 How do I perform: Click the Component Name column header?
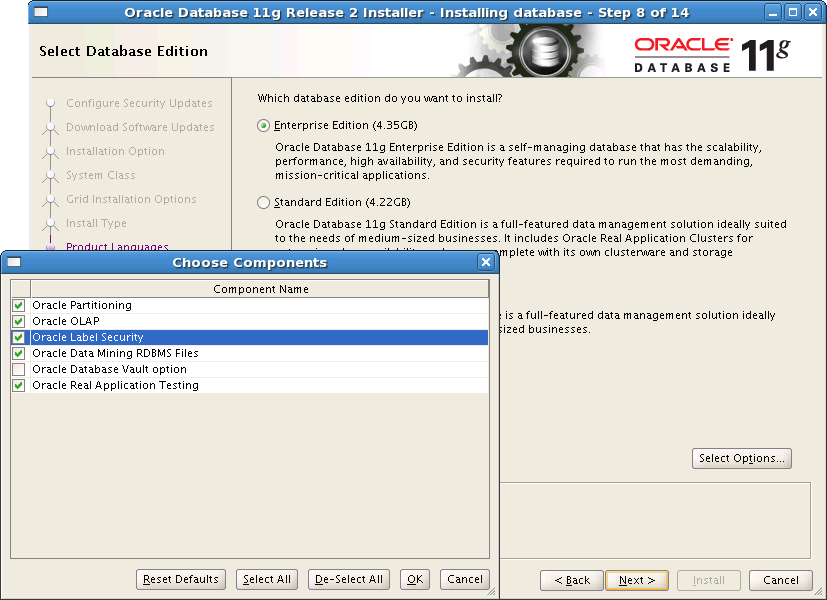[x=260, y=289]
